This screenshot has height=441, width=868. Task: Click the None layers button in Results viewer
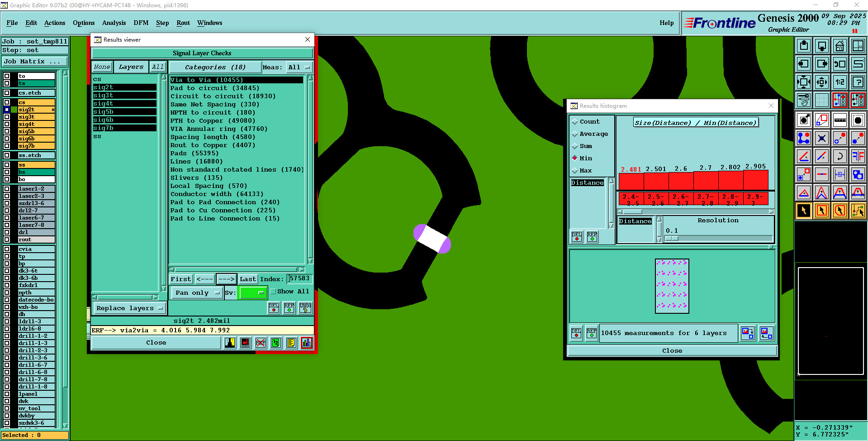coord(102,67)
